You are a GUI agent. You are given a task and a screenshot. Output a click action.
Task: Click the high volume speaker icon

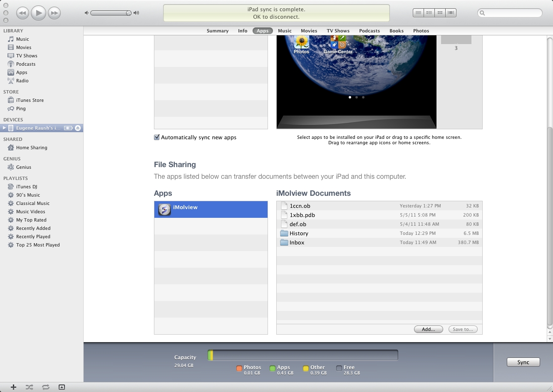[x=136, y=13]
